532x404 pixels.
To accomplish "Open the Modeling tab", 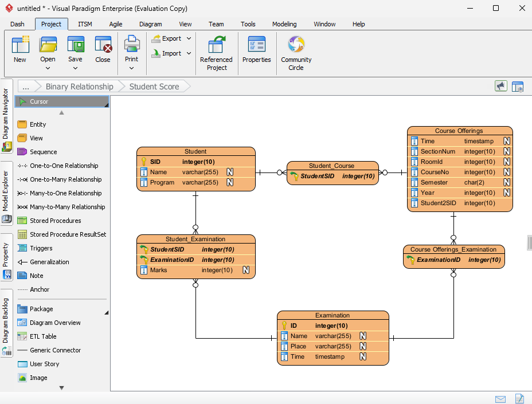I will click(x=284, y=24).
